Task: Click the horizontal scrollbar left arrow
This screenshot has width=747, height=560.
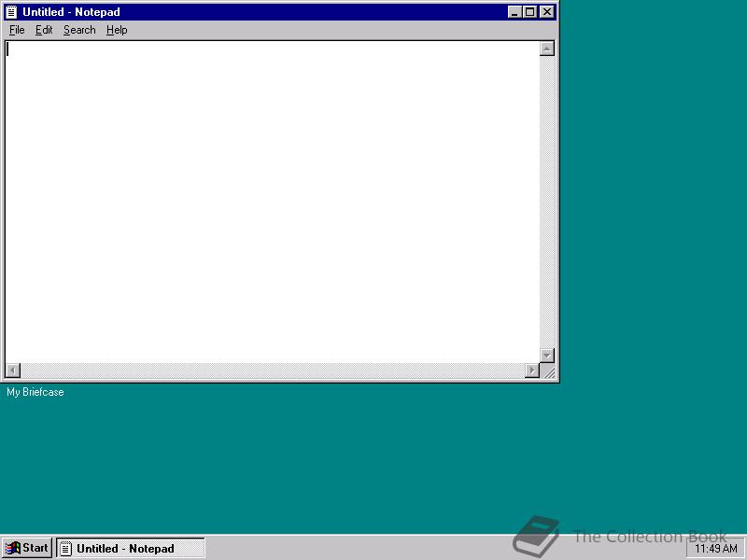Action: [13, 370]
